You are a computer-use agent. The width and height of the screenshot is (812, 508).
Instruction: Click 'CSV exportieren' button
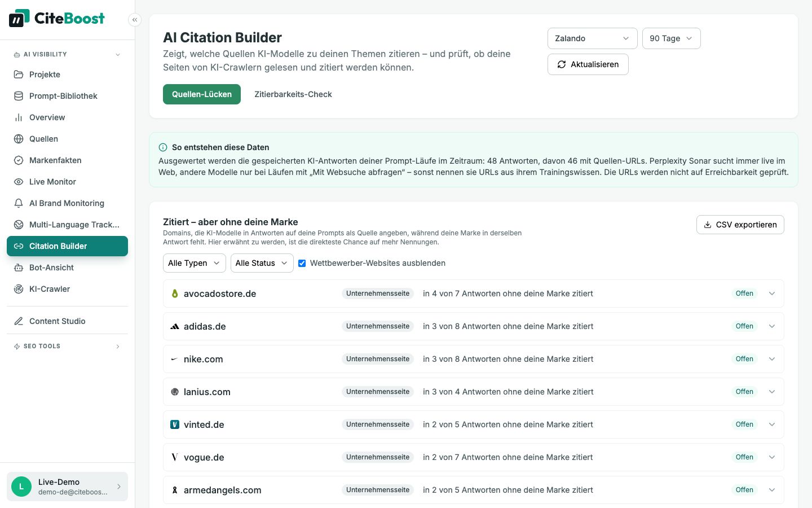coord(740,225)
